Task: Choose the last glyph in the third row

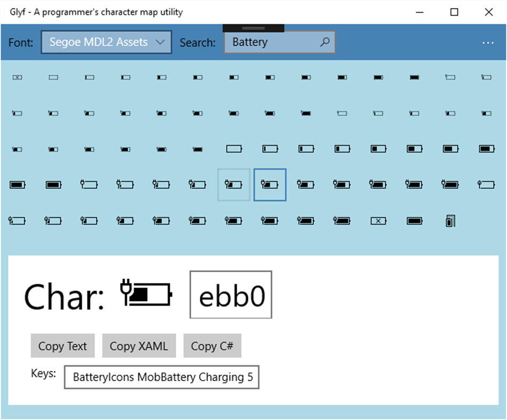Action: coord(487,149)
